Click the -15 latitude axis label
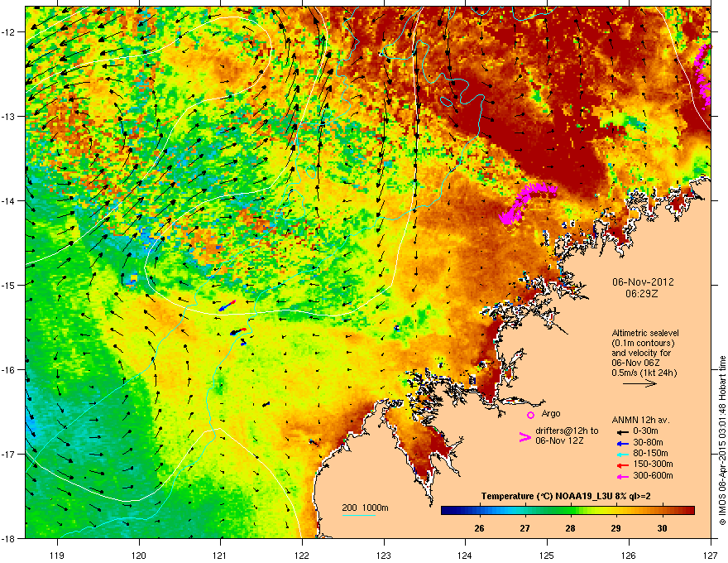Viewport: 728px width, 563px height. [x=8, y=285]
